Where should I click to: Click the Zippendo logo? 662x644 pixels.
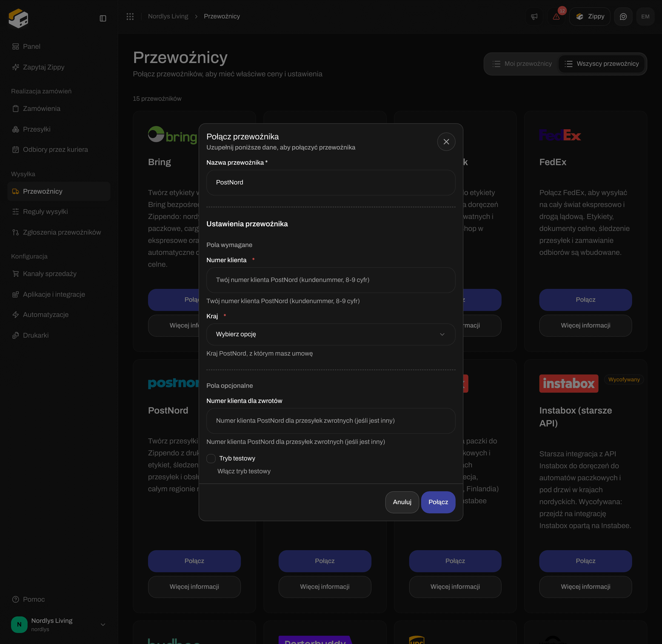[19, 18]
